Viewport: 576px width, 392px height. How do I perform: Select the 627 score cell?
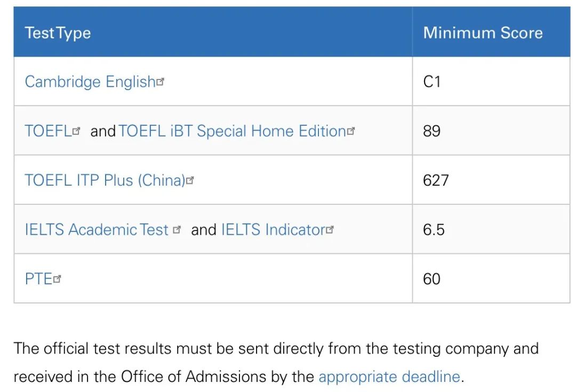[491, 180]
